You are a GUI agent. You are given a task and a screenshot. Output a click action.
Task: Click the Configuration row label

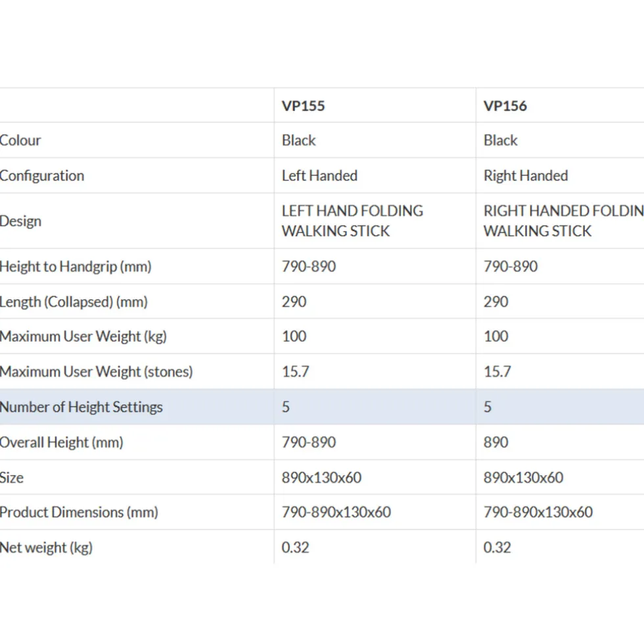point(42,176)
